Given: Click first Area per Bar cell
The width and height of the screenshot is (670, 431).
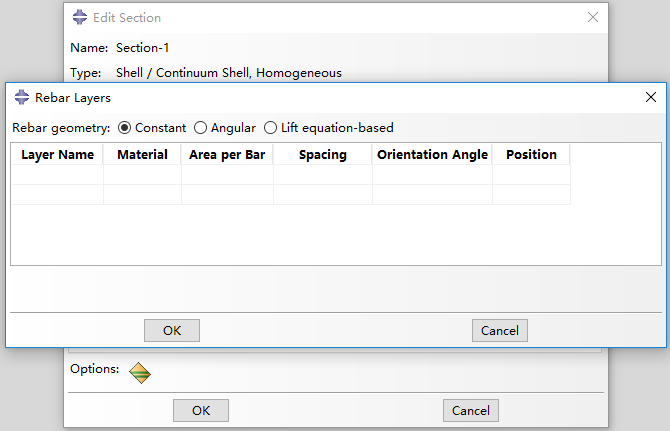Looking at the screenshot, I should [x=227, y=175].
